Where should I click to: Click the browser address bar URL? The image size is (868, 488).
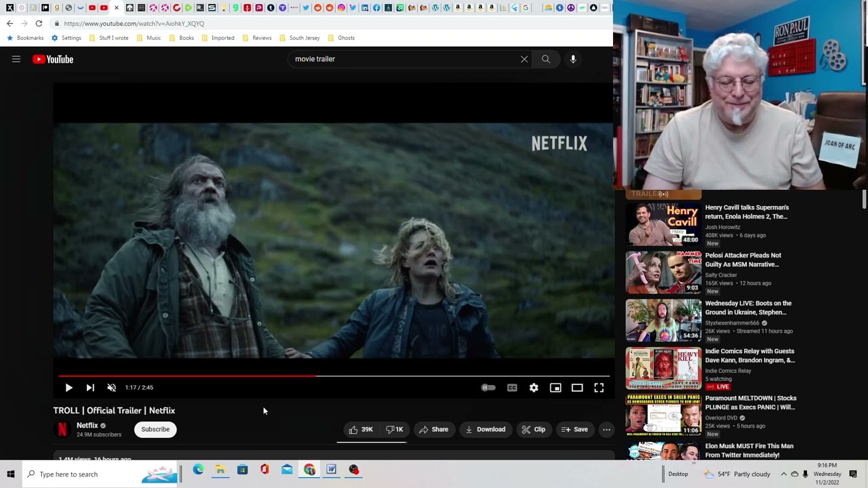click(134, 24)
